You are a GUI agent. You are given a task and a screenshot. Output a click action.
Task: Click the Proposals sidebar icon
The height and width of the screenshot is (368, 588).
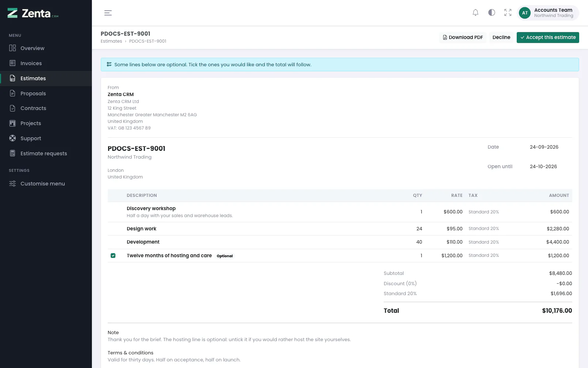coord(12,93)
